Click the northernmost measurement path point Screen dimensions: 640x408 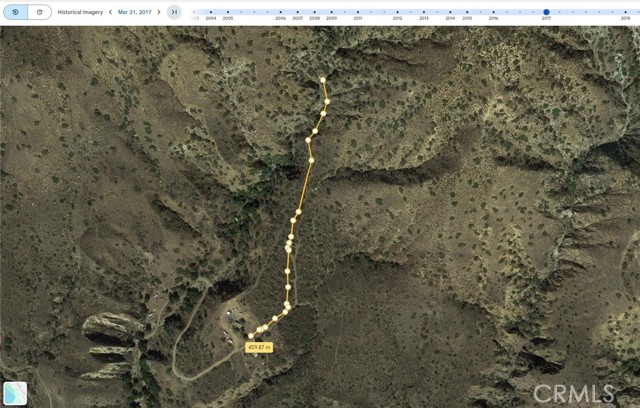click(323, 80)
